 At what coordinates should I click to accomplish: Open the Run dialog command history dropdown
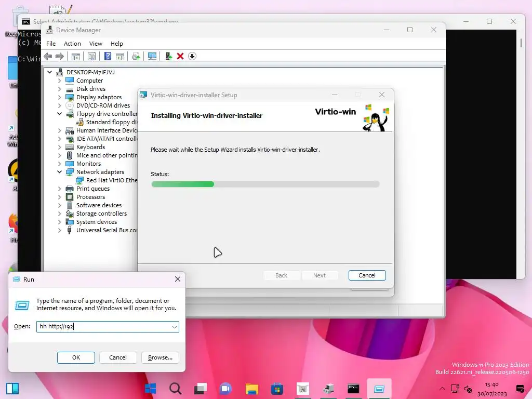click(x=175, y=327)
